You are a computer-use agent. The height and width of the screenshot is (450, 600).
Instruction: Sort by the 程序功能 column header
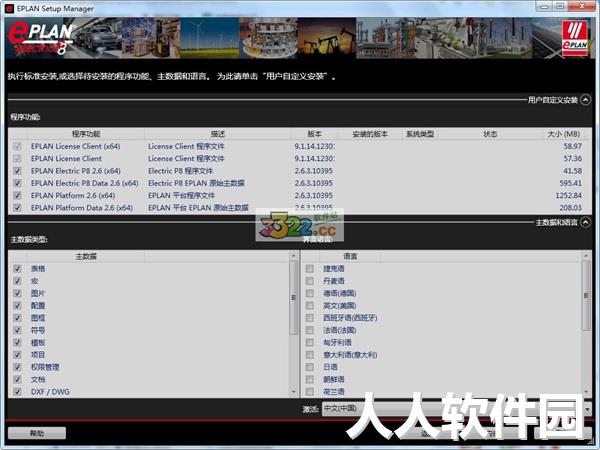[x=86, y=134]
